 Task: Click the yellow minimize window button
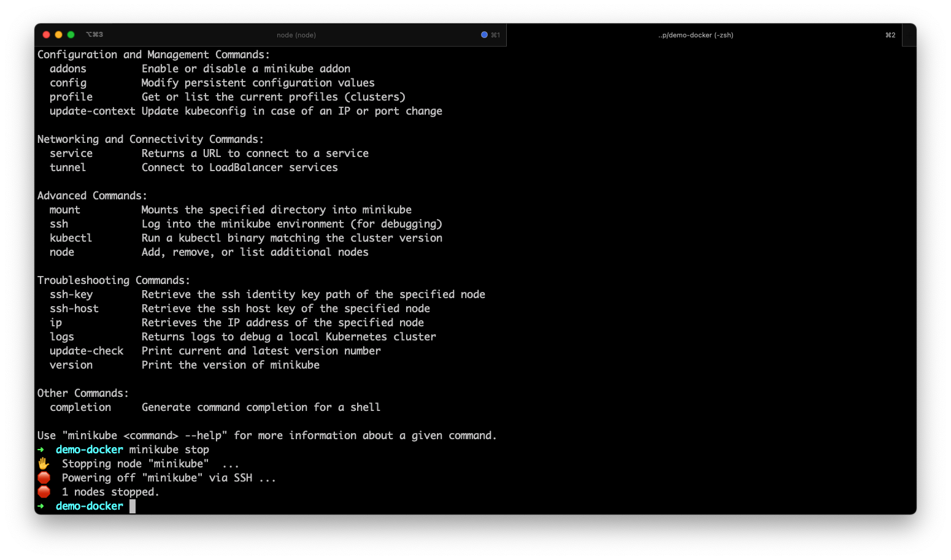pos(58,35)
